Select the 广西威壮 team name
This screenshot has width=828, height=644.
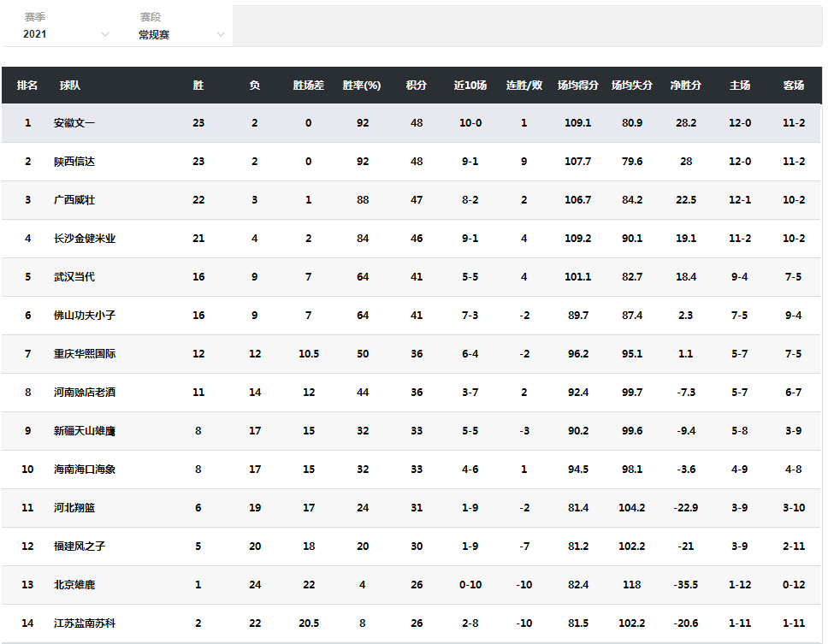click(74, 200)
